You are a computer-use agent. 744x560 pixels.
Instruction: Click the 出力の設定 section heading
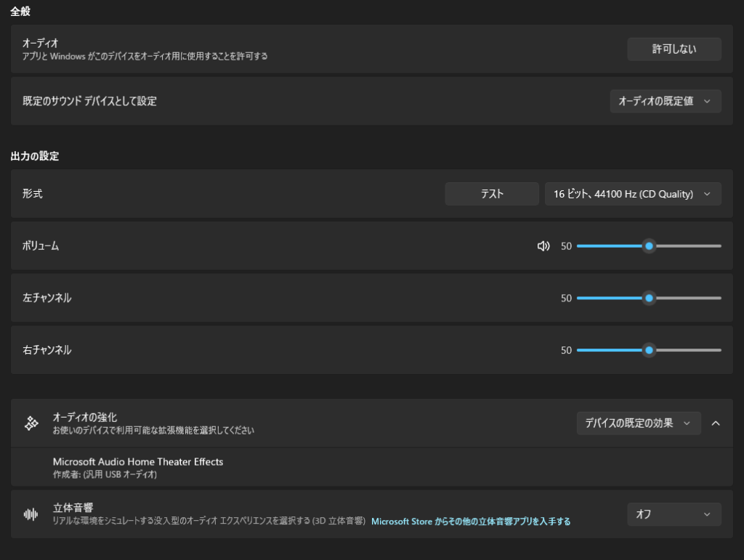pyautogui.click(x=35, y=156)
